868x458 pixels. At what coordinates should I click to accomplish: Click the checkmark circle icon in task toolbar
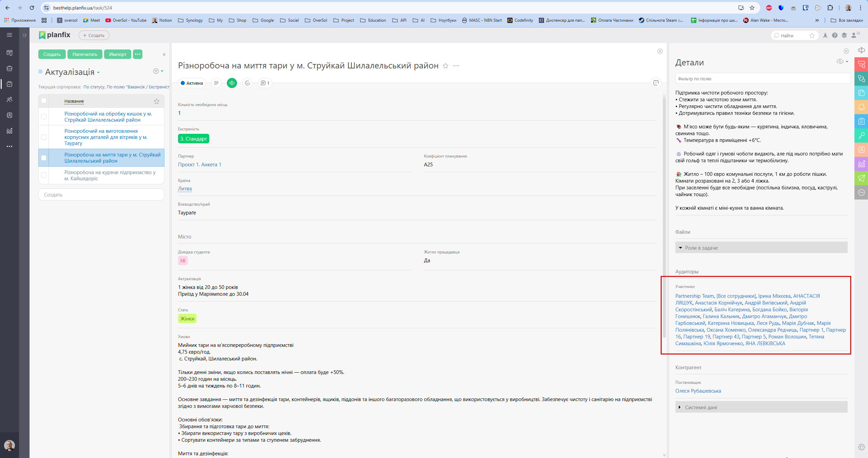(248, 83)
